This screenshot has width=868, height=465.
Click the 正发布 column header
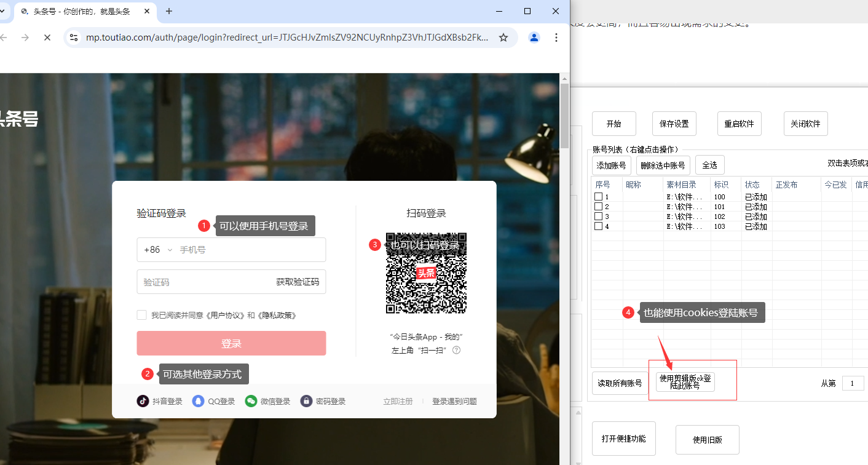click(x=796, y=185)
